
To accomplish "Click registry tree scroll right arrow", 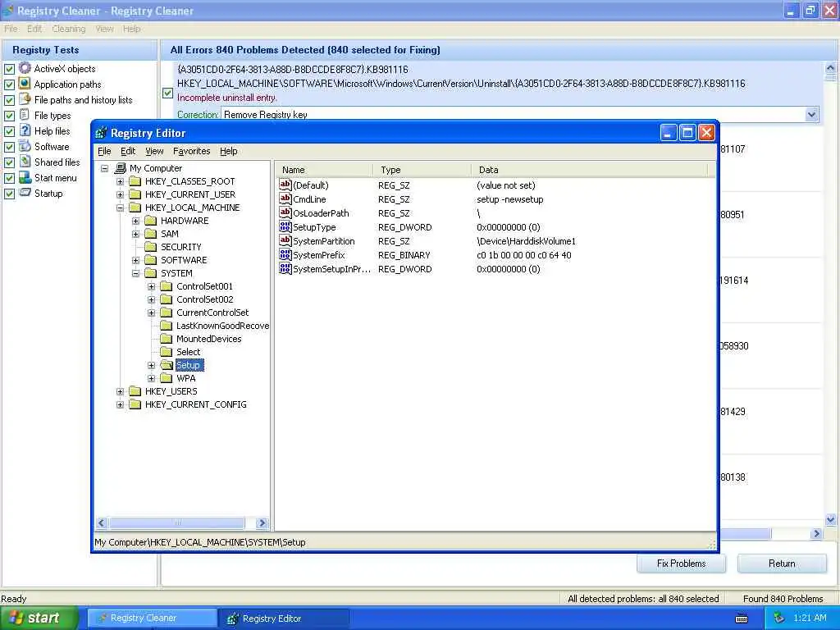I will point(262,523).
